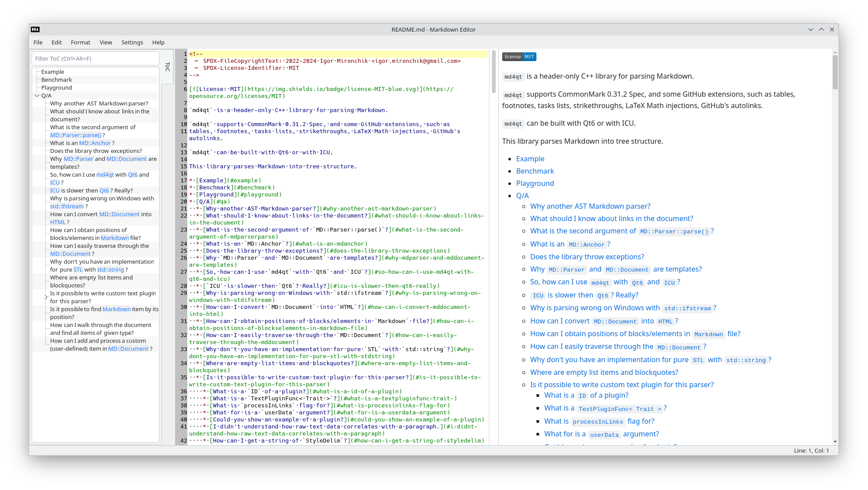Open 'Does the library throw exceptions?' preview link
The height and width of the screenshot is (490, 868).
(587, 257)
